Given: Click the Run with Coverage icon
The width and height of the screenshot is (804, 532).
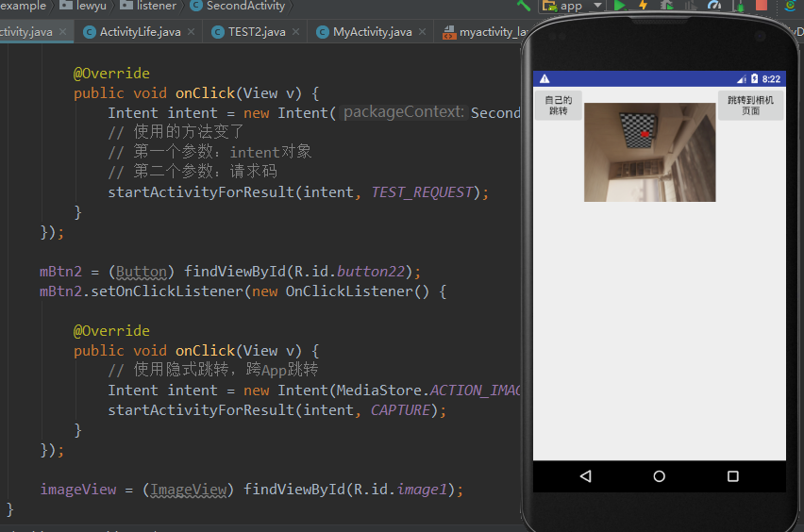Looking at the screenshot, I should [x=690, y=6].
